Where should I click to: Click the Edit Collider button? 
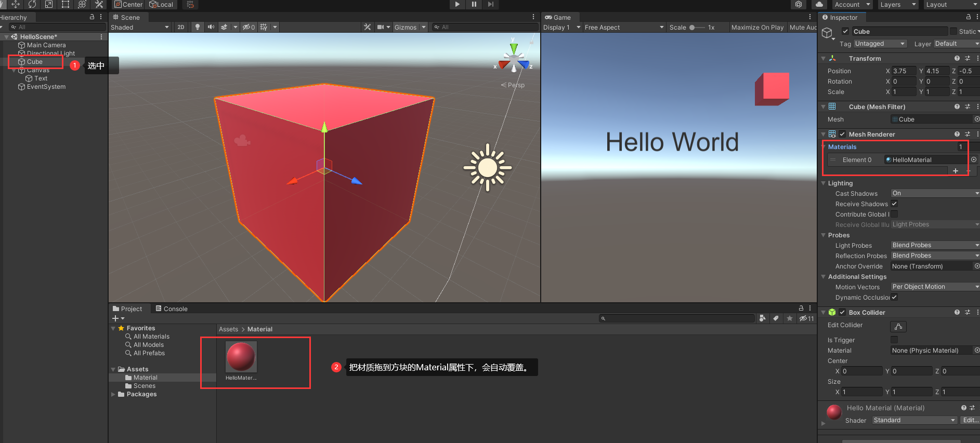898,326
